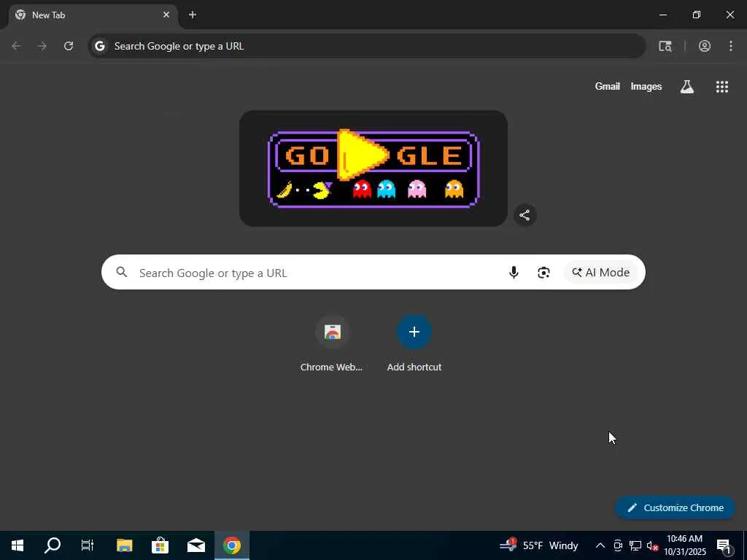Viewport: 747px width, 560px height.
Task: Open Task View on taskbar
Action: (88, 545)
